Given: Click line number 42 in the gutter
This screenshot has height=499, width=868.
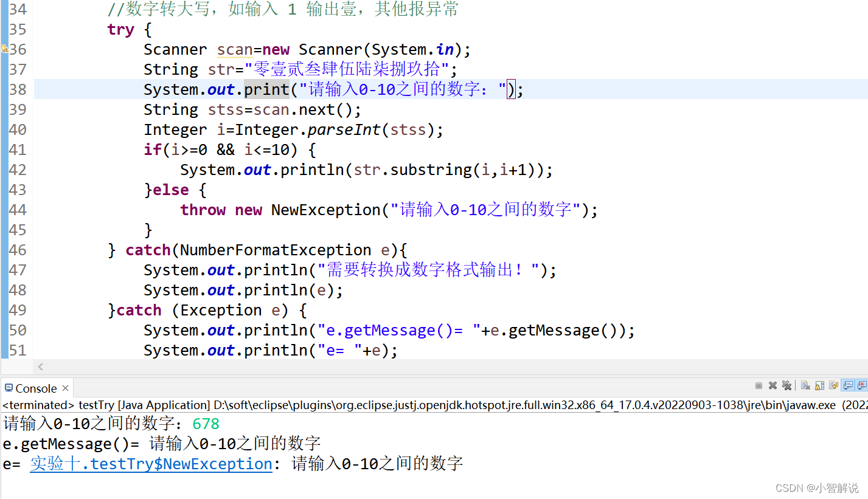Looking at the screenshot, I should click(18, 170).
